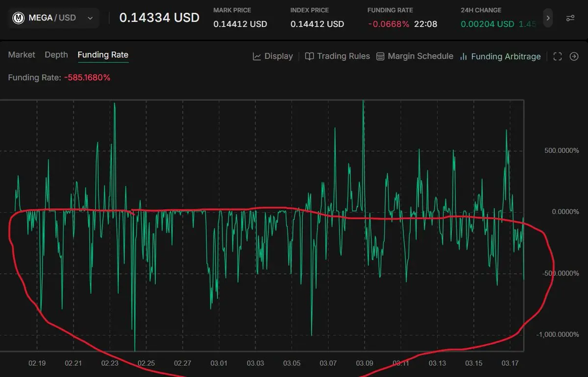Toggle fullscreen chart view icon

coord(557,57)
